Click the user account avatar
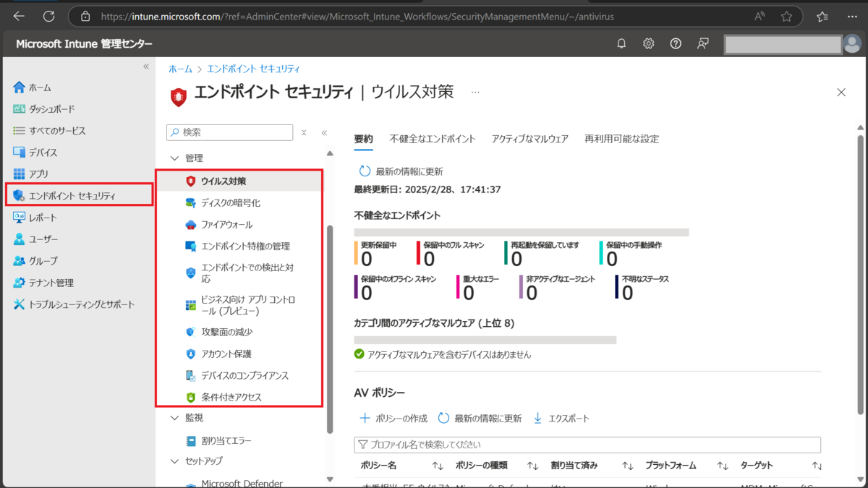This screenshot has height=488, width=868. pyautogui.click(x=852, y=44)
